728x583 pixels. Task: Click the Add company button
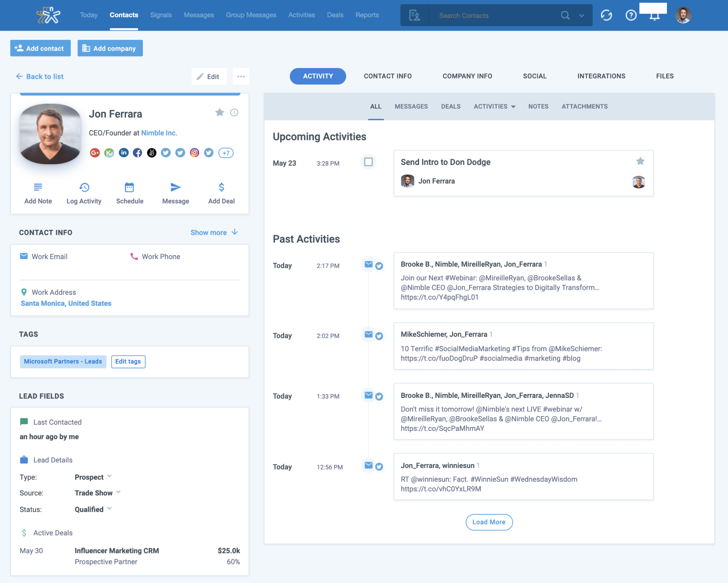point(110,48)
